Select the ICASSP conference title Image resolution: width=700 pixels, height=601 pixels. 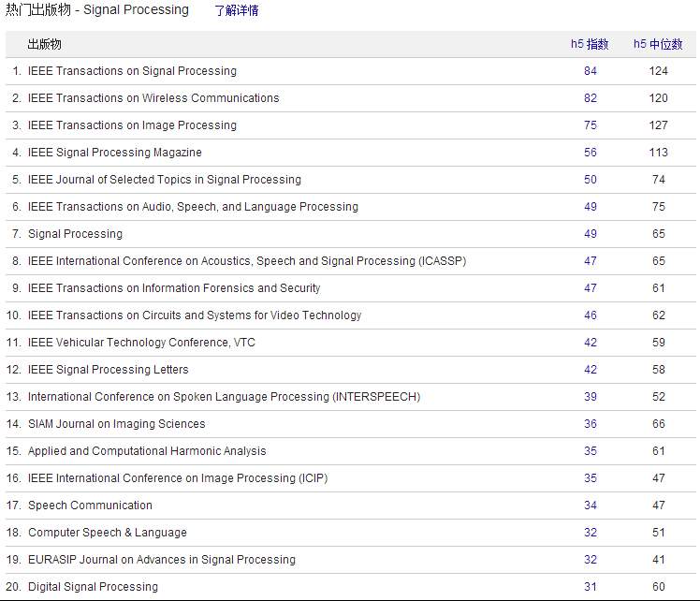tap(247, 261)
